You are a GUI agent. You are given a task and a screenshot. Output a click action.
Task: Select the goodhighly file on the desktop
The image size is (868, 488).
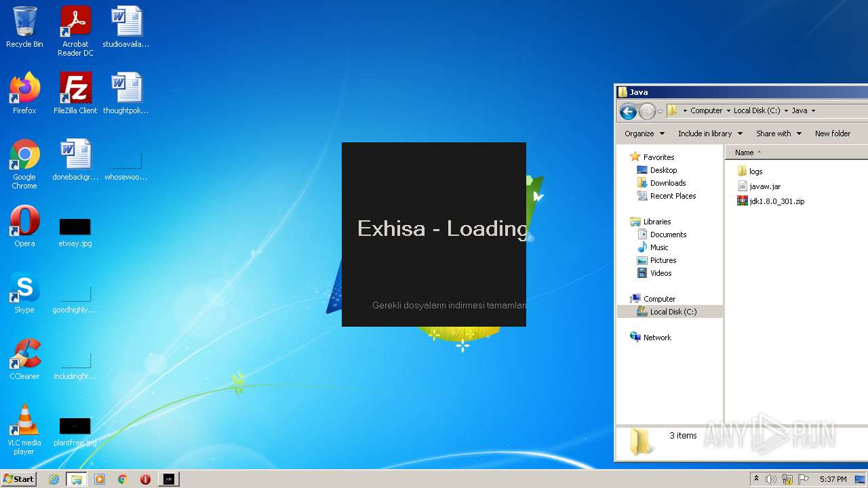75,300
